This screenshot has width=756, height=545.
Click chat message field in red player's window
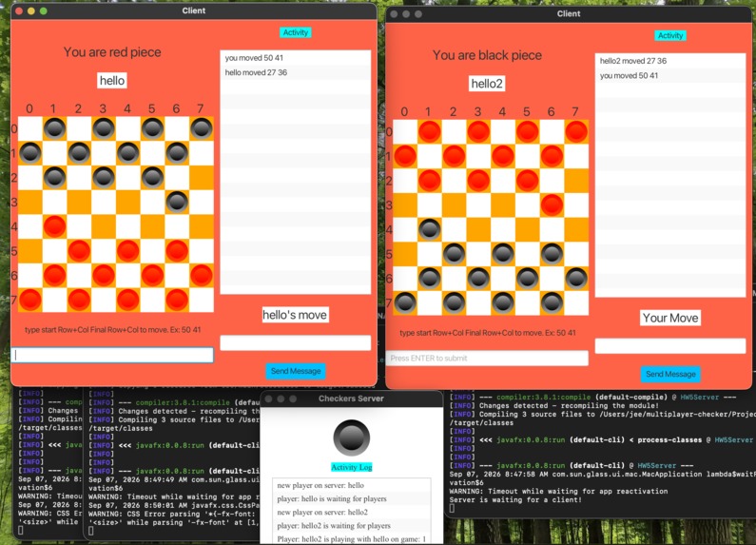point(296,343)
